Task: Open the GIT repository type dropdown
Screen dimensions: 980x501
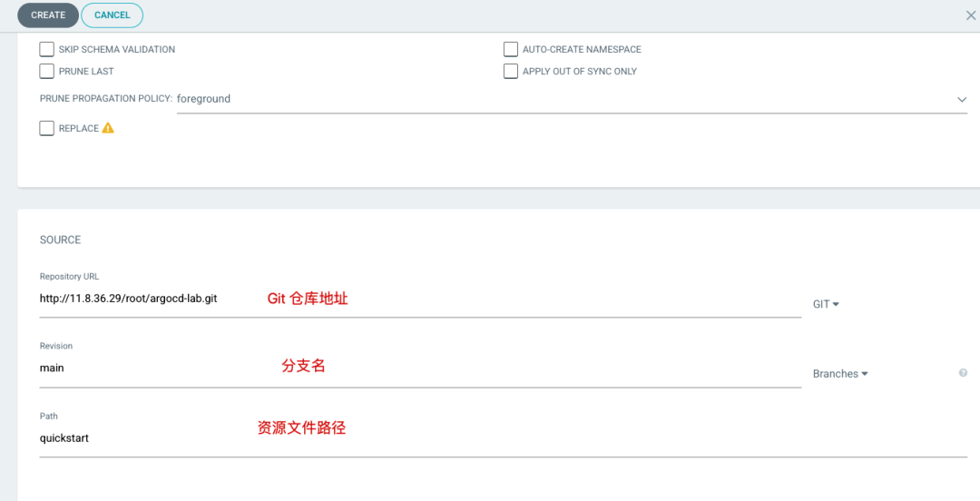Action: pos(826,304)
